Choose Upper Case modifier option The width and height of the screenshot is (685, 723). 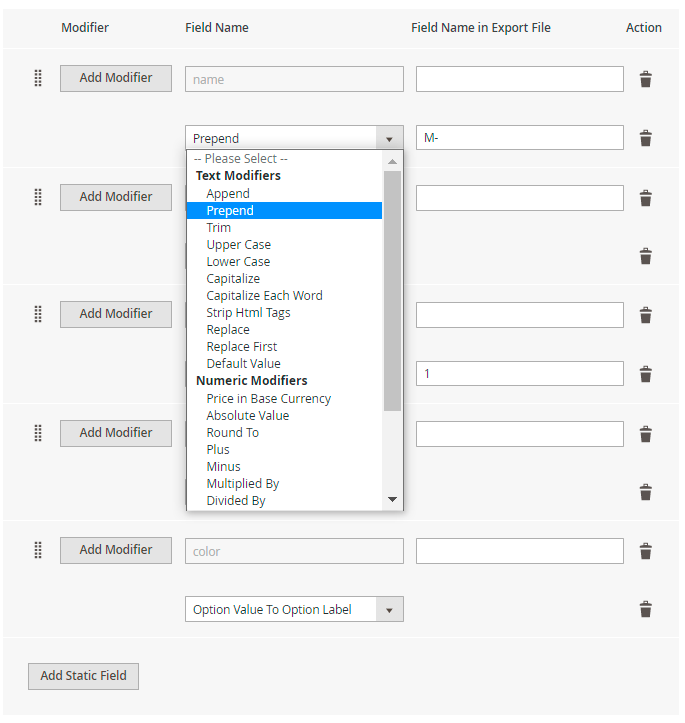(x=238, y=245)
